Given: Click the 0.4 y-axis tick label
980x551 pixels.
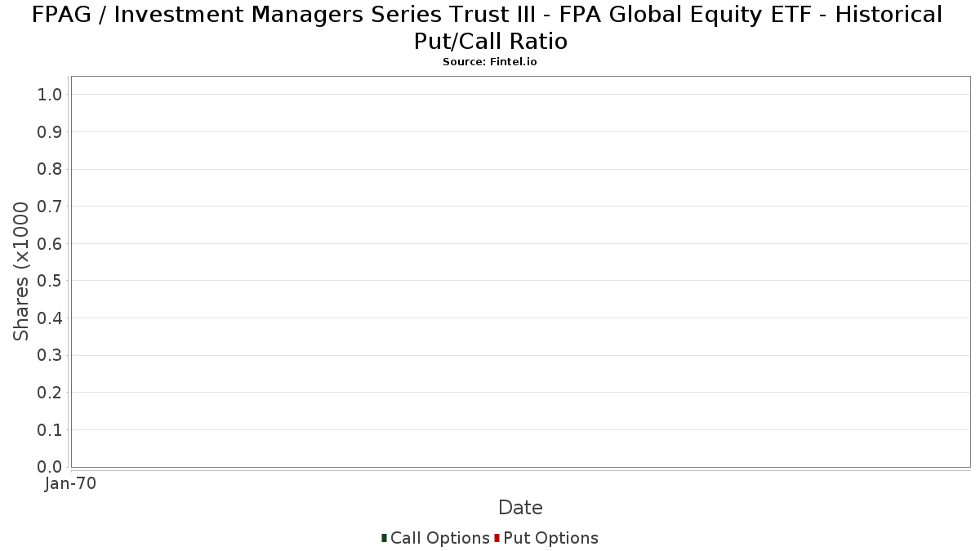Looking at the screenshot, I should 50,318.
